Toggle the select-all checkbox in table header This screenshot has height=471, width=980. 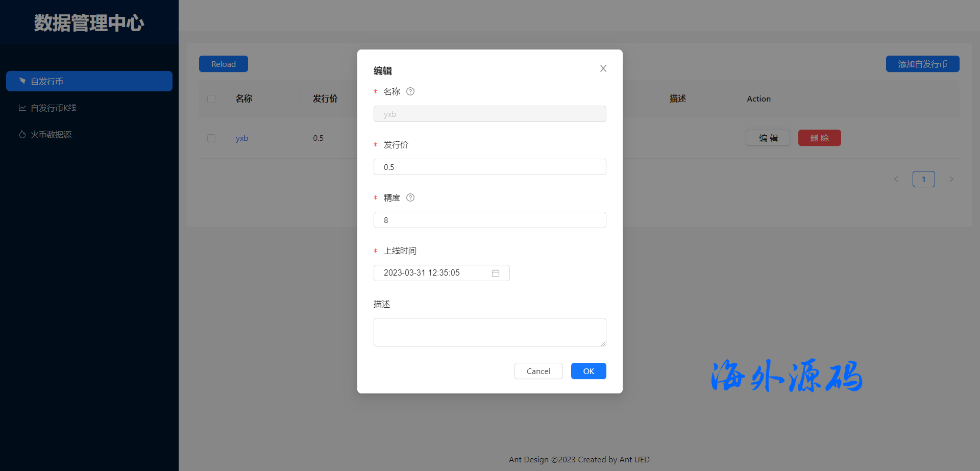click(x=211, y=98)
